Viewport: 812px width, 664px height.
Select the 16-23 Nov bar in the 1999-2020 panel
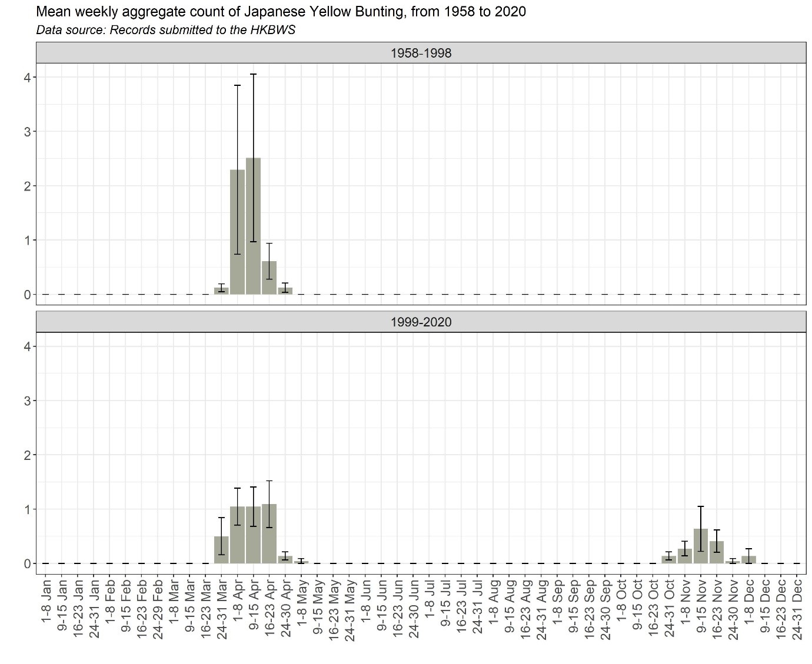pos(717,552)
